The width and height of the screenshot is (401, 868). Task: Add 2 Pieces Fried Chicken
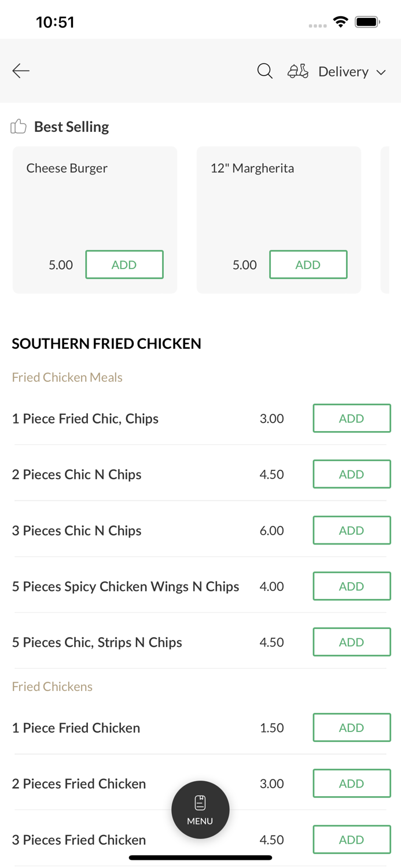click(352, 784)
